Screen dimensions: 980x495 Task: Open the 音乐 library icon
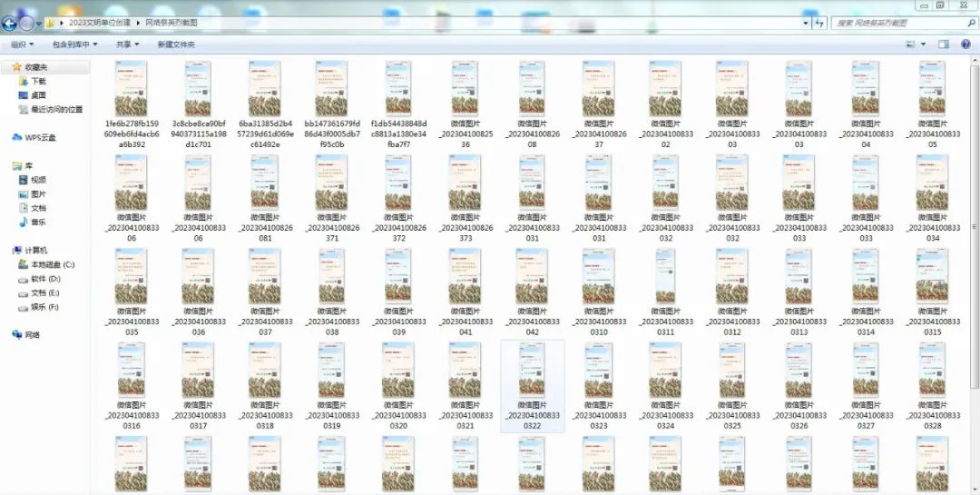click(x=23, y=223)
